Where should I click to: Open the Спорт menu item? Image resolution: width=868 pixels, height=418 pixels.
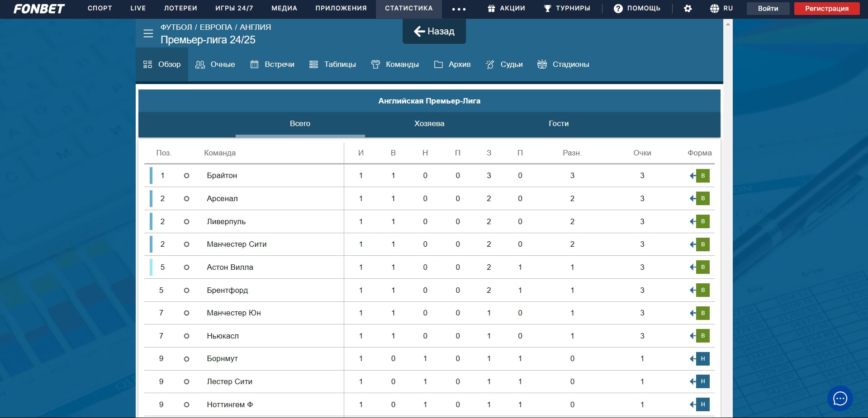pyautogui.click(x=100, y=9)
